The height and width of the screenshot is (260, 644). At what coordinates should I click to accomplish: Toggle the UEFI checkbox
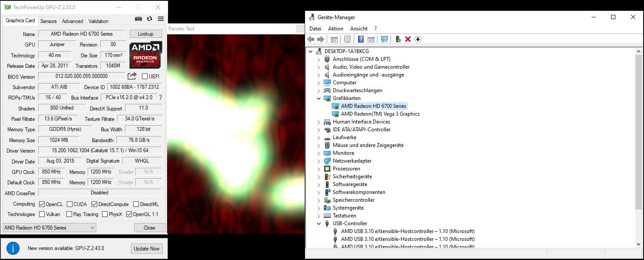click(x=145, y=77)
